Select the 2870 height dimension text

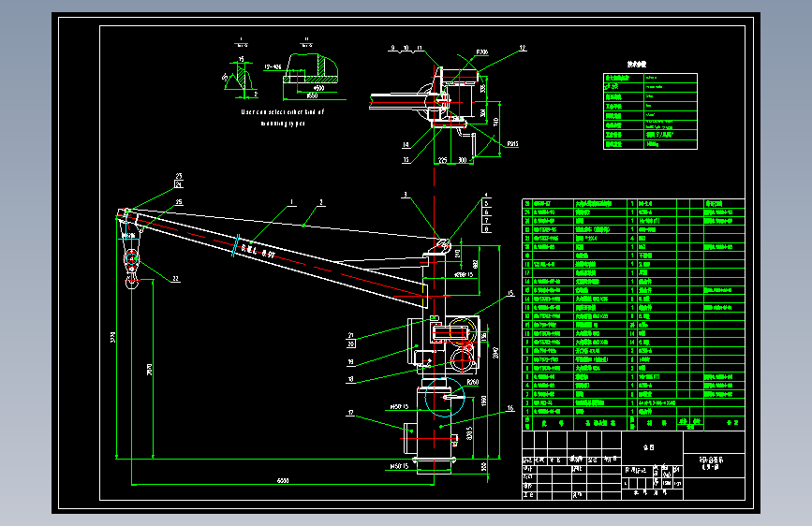coord(150,370)
